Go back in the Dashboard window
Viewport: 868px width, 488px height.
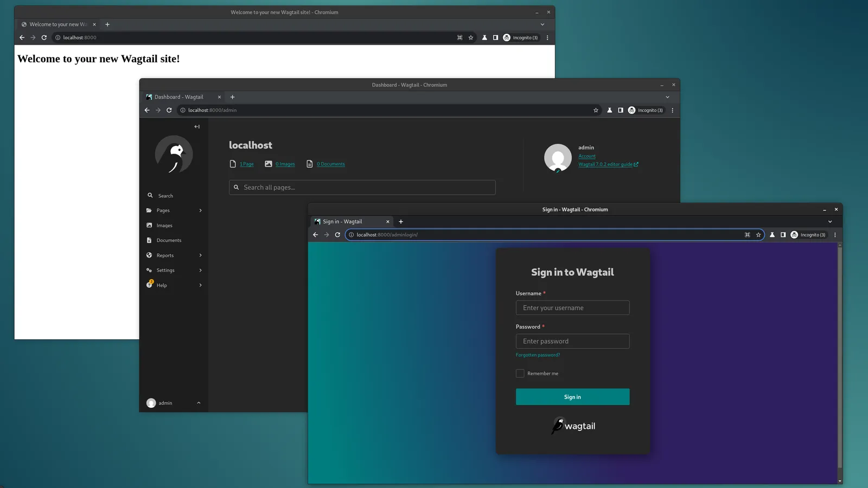(x=147, y=110)
